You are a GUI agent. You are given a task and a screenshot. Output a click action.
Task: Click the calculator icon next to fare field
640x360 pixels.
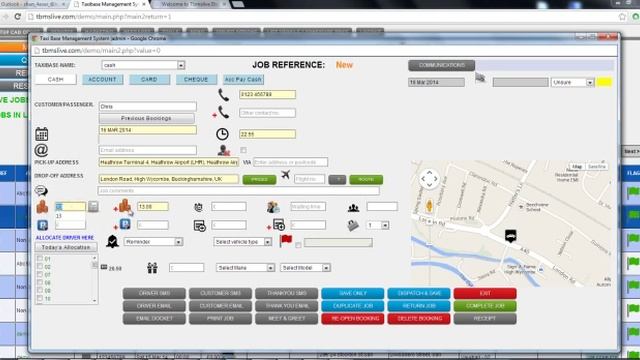click(x=93, y=207)
